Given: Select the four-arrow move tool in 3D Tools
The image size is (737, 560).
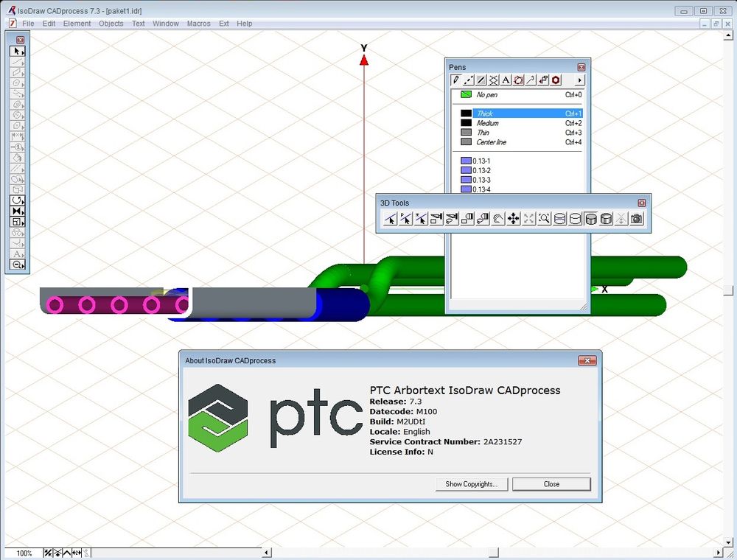Looking at the screenshot, I should 513,218.
